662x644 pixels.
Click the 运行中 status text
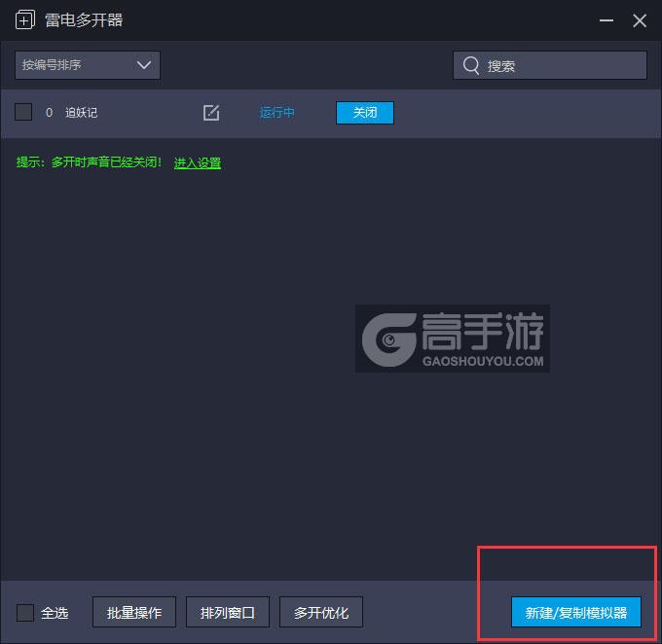click(276, 113)
